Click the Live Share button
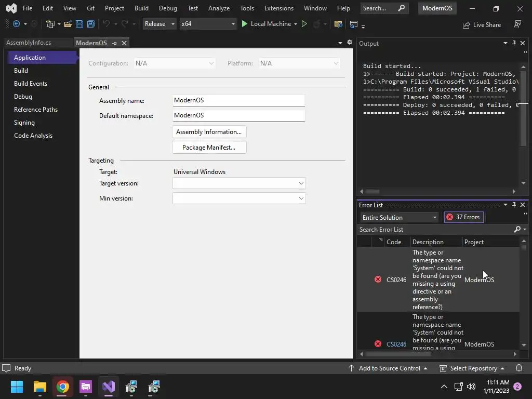532x399 pixels. click(482, 25)
